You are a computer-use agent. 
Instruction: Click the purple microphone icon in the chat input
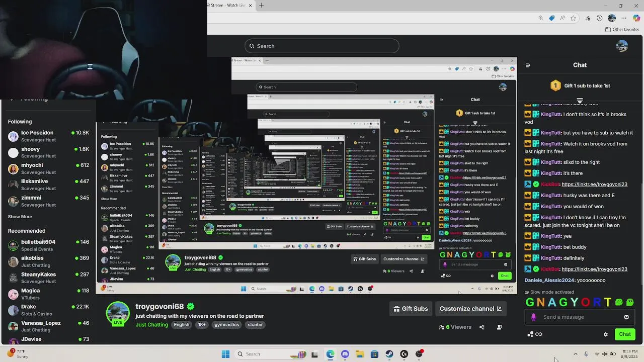533,317
